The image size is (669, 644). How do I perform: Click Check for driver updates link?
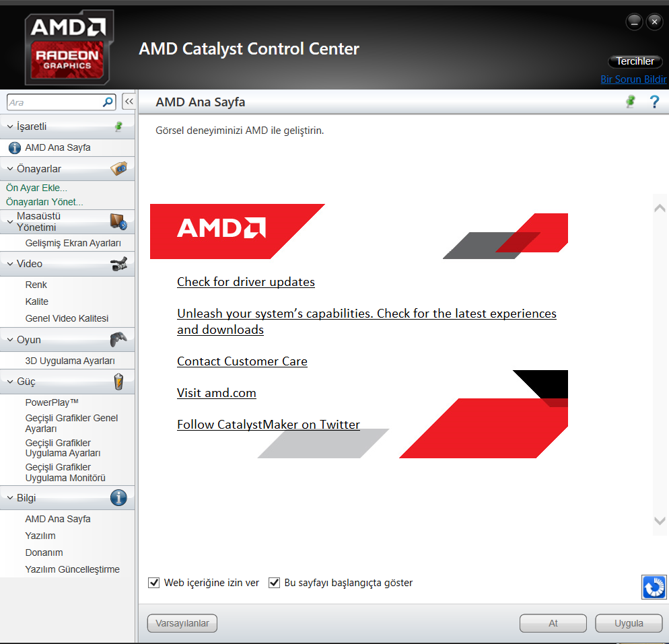click(246, 282)
